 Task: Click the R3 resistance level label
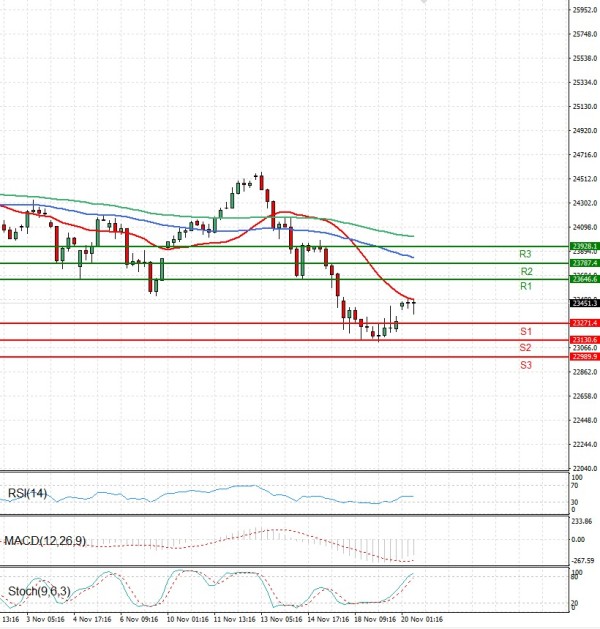(525, 254)
